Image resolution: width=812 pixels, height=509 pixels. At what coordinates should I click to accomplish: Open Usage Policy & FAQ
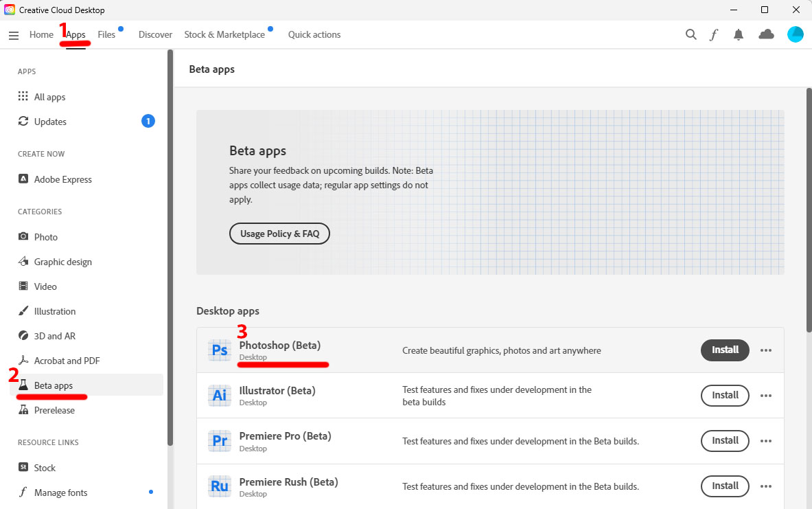coord(279,234)
